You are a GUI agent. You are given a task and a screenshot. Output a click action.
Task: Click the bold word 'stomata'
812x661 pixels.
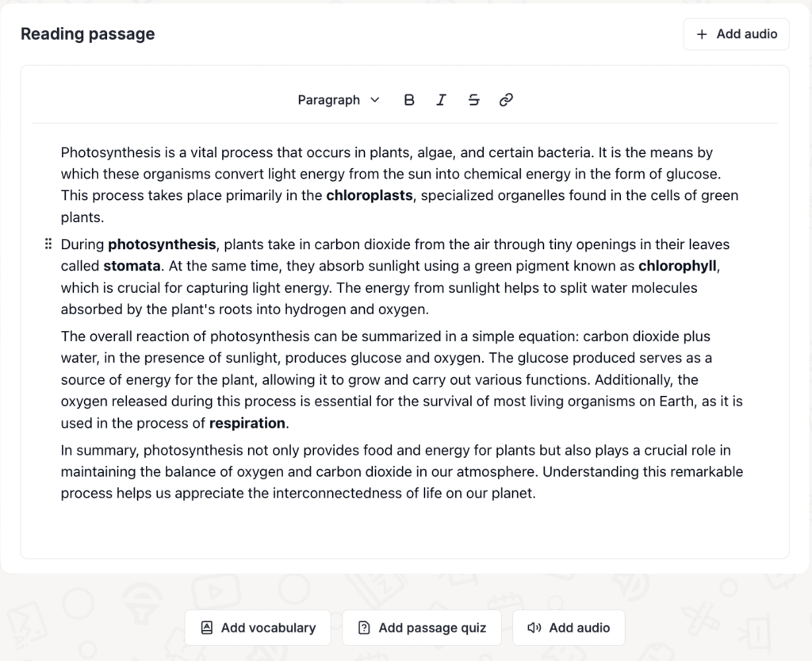pyautogui.click(x=132, y=267)
